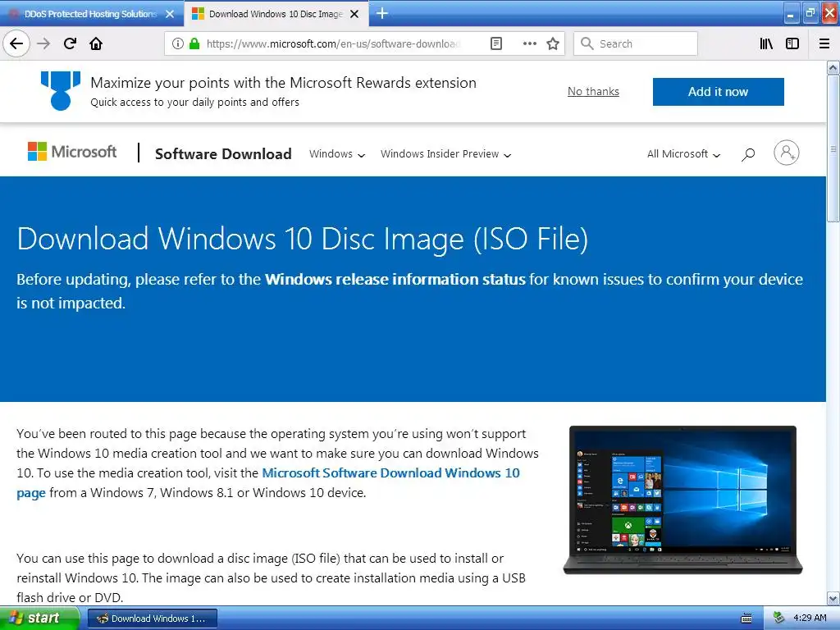Click the Microsoft Rewards medal icon
Screen dimensions: 840x630
pos(61,90)
